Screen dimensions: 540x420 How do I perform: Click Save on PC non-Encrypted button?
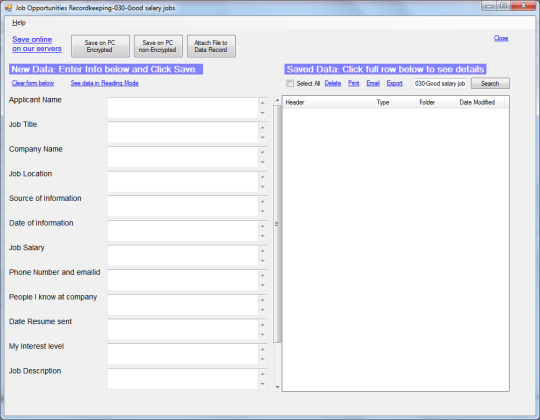point(158,46)
